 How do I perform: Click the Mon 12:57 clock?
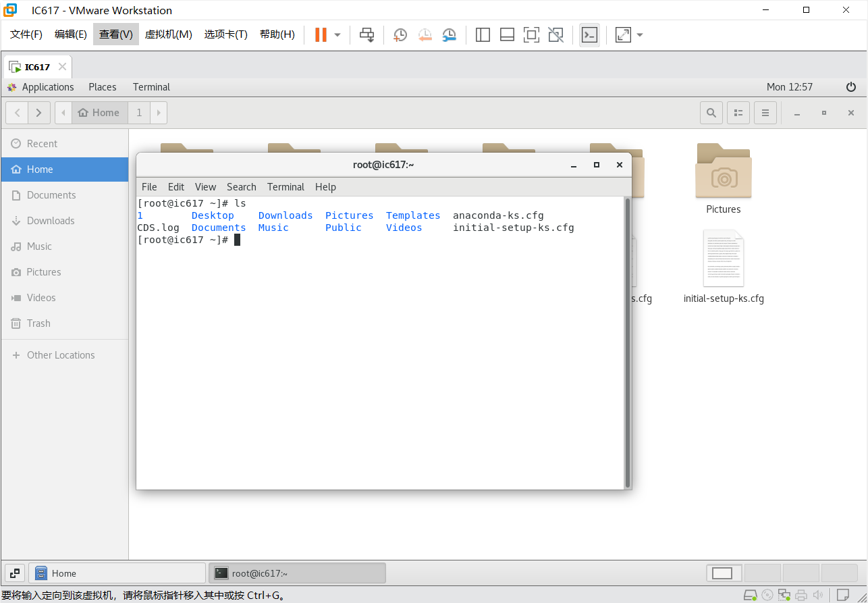790,87
